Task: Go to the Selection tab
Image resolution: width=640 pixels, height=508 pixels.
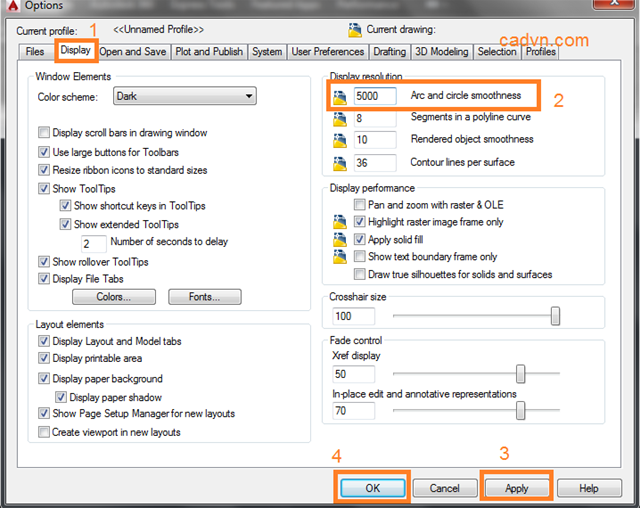Action: [x=497, y=52]
